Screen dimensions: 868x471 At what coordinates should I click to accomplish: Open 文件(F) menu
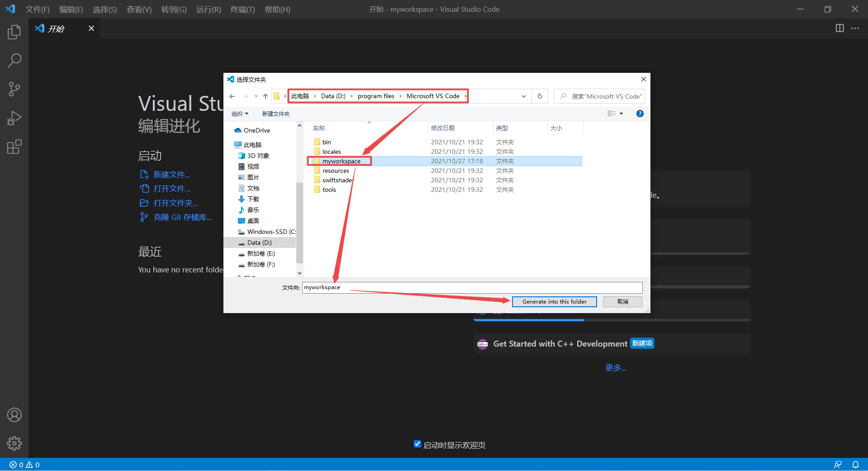click(38, 10)
